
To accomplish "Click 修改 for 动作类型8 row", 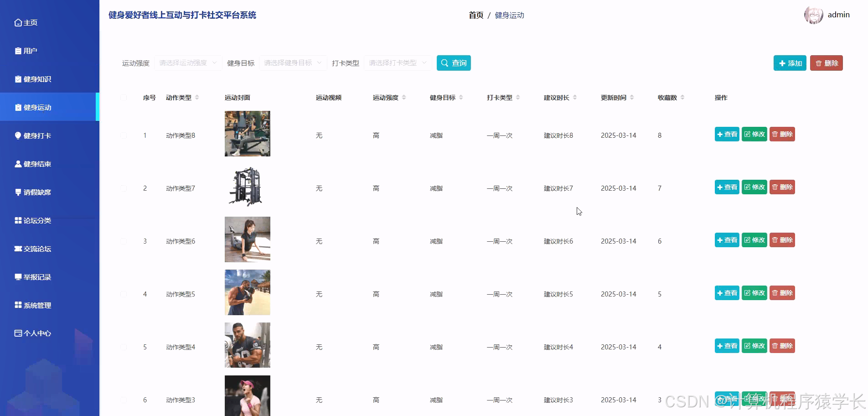I will (754, 134).
